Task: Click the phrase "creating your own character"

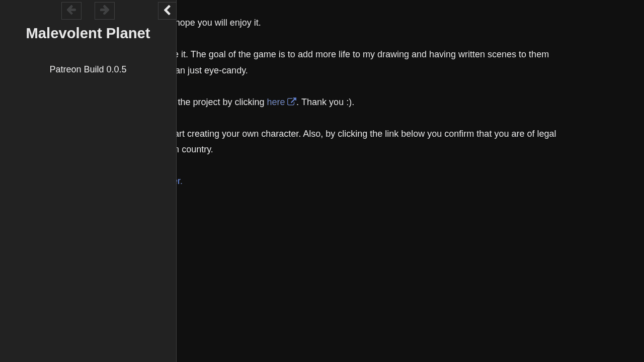Action: [x=244, y=134]
